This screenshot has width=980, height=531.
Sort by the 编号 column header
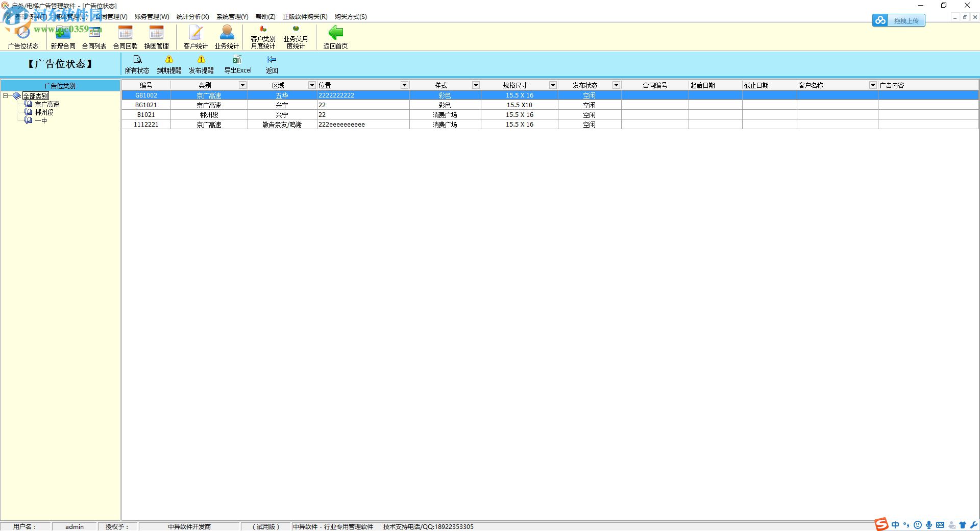(146, 85)
